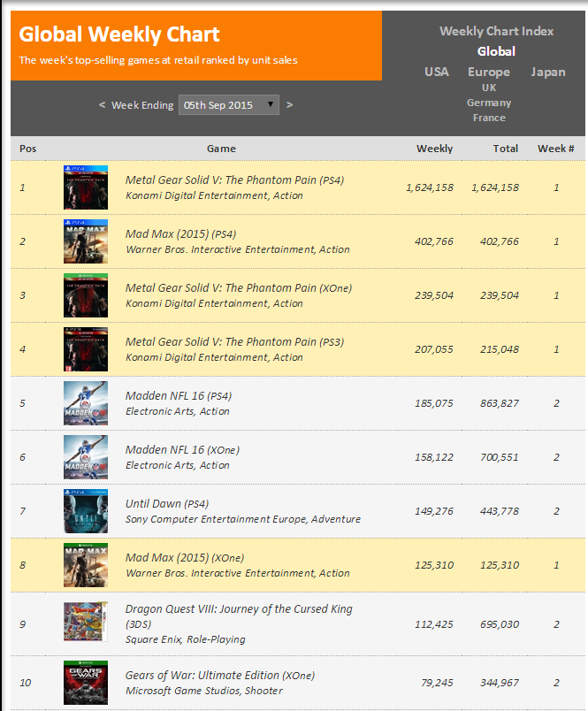This screenshot has height=711, width=588.
Task: Open Mad Max (2015) (XOne) title link
Action: coord(185,558)
